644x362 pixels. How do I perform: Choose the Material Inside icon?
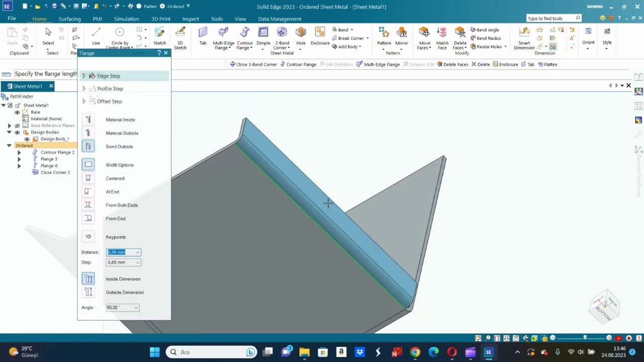click(x=88, y=120)
